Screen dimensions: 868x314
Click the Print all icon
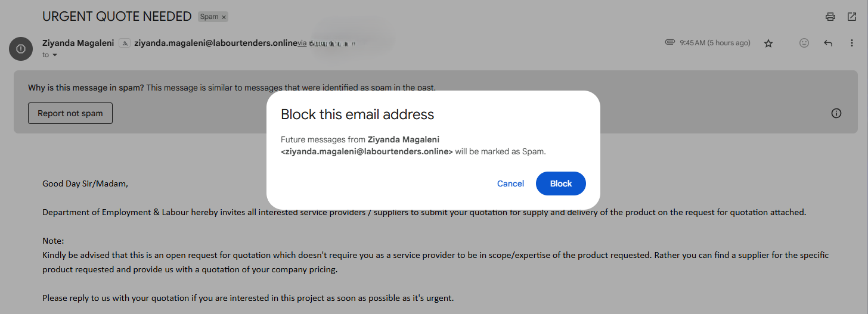coord(830,17)
